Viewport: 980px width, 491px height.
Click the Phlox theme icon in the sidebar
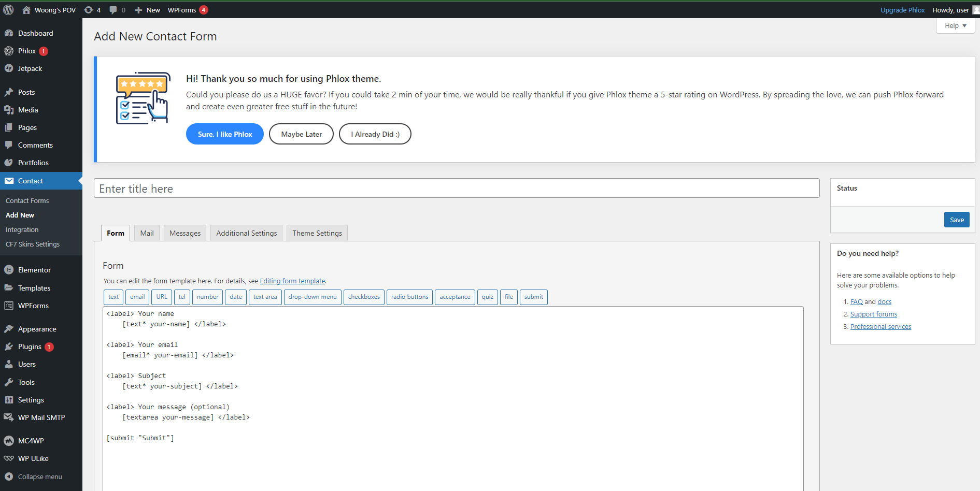[9, 51]
